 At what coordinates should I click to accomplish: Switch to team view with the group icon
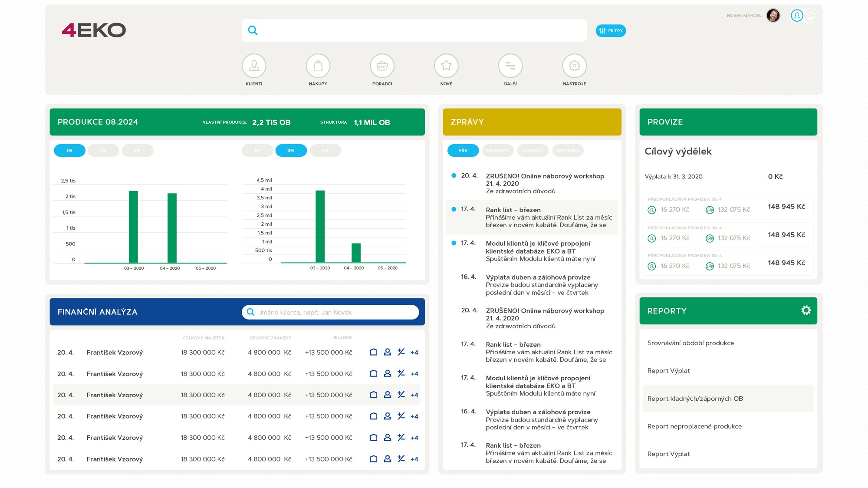[x=811, y=15]
